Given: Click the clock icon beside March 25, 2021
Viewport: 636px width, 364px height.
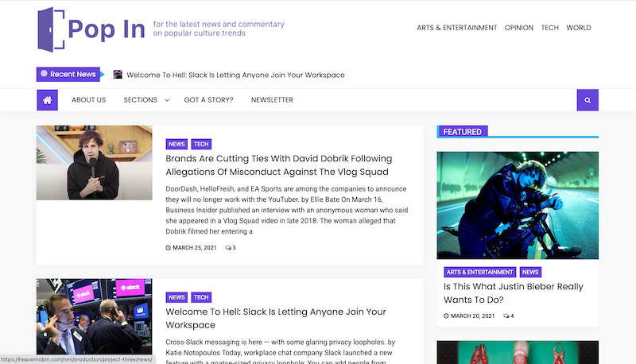Looking at the screenshot, I should tap(168, 248).
